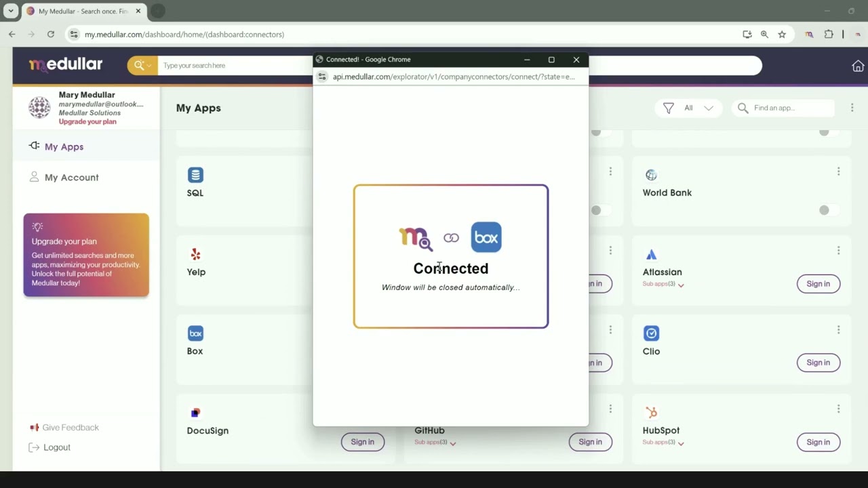Open Chrome profile icon
Viewport: 868px width, 488px height.
coord(858,35)
